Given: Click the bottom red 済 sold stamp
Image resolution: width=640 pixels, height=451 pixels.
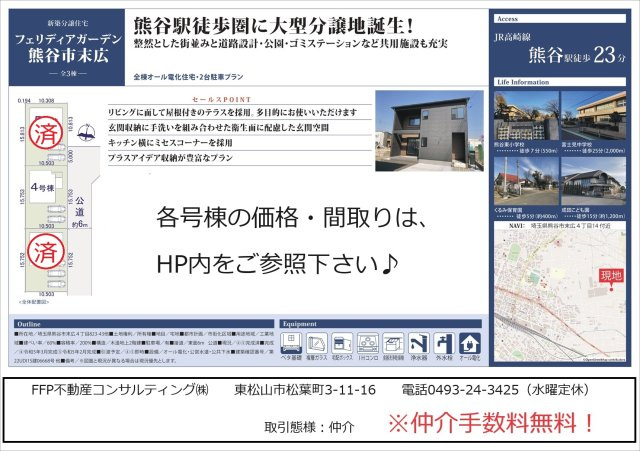Looking at the screenshot, I should coord(46,251).
